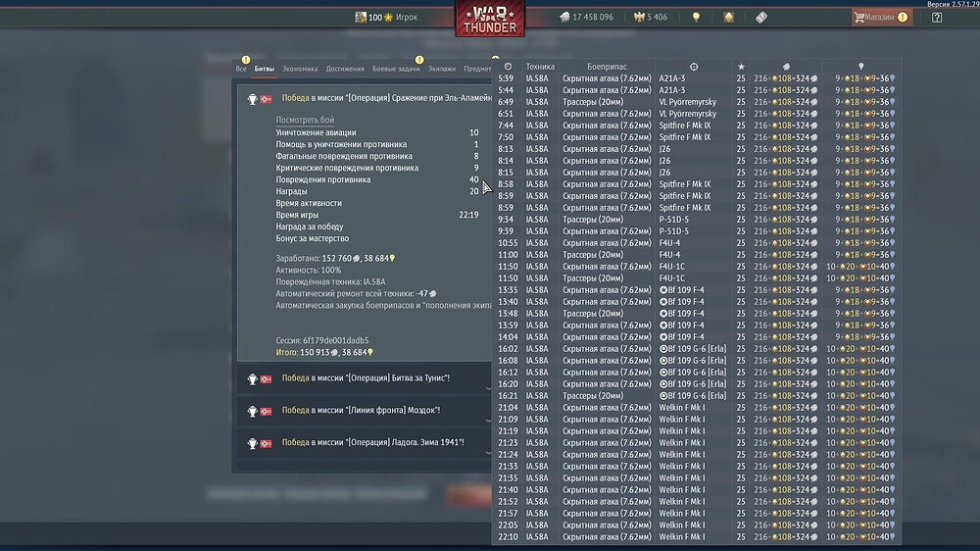Open the player profile avatar icon
Viewport: 980px width, 551px height.
(x=361, y=17)
